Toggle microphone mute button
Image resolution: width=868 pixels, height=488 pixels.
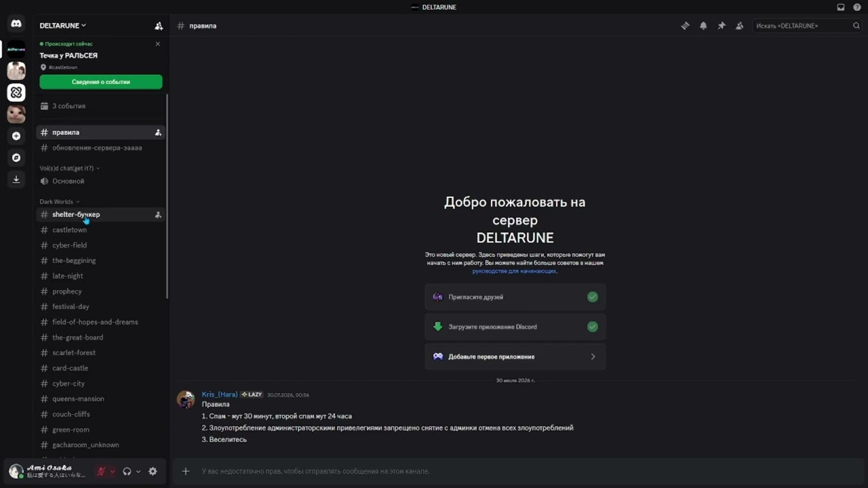click(x=101, y=471)
